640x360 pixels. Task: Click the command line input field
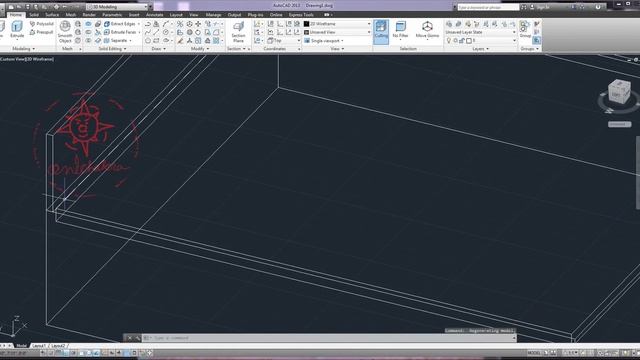click(329, 338)
